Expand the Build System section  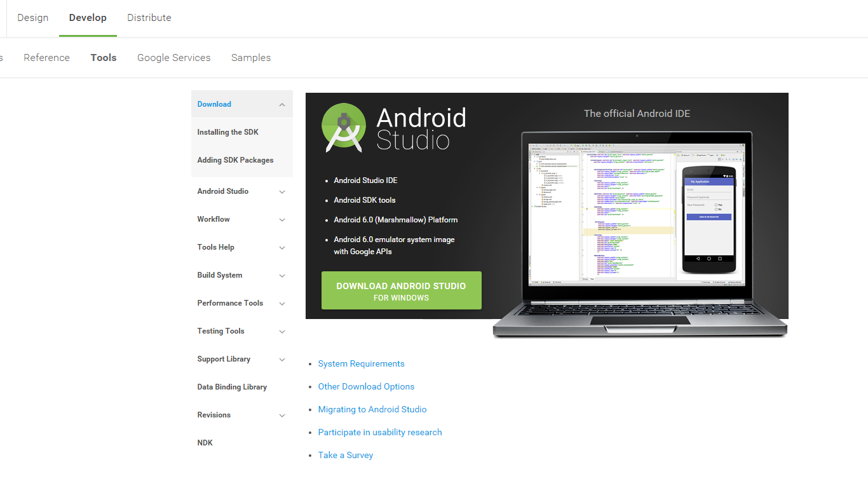pos(282,276)
